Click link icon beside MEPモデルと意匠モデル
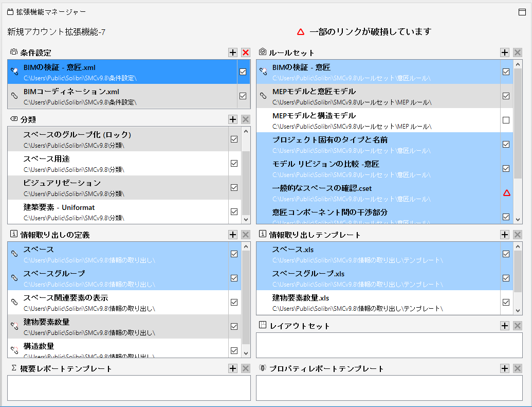The image size is (532, 407). pos(263,96)
